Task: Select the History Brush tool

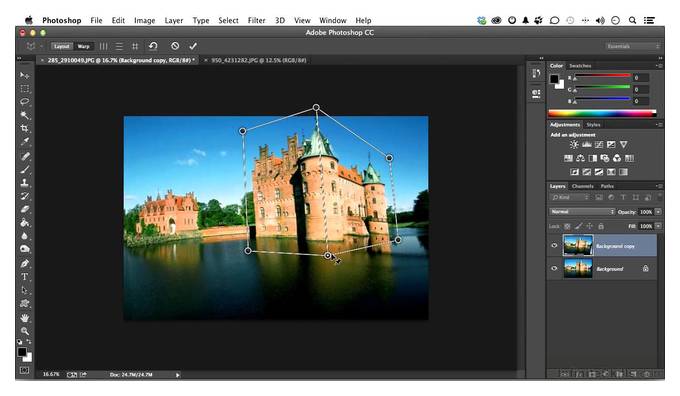Action: pyautogui.click(x=24, y=196)
